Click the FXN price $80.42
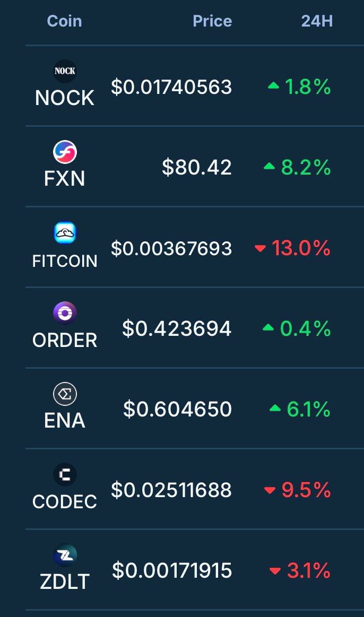 [197, 168]
